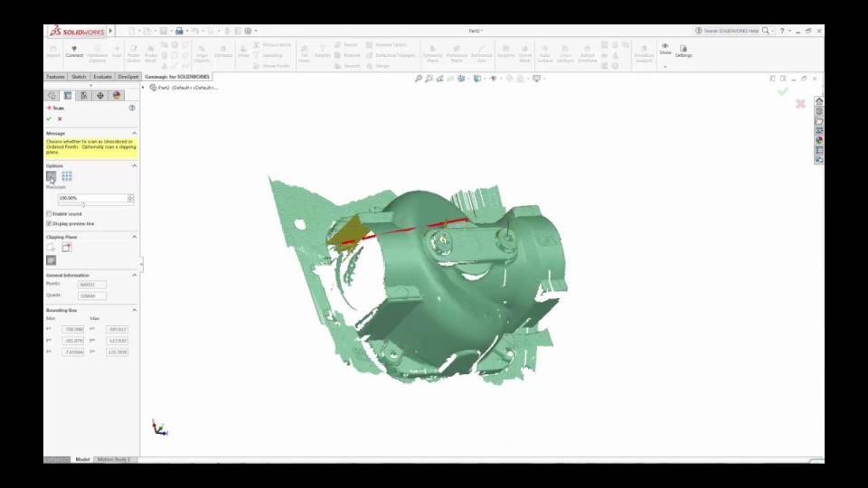Open the ConfigurationManager tab icon
This screenshot has width=868, height=488.
83,96
